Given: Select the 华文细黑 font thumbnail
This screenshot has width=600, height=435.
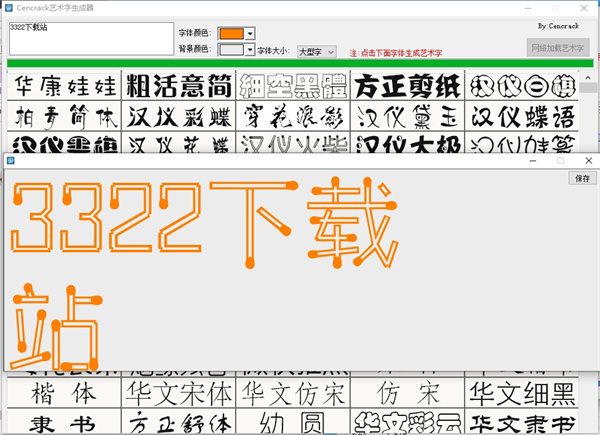Looking at the screenshot, I should coord(522,393).
